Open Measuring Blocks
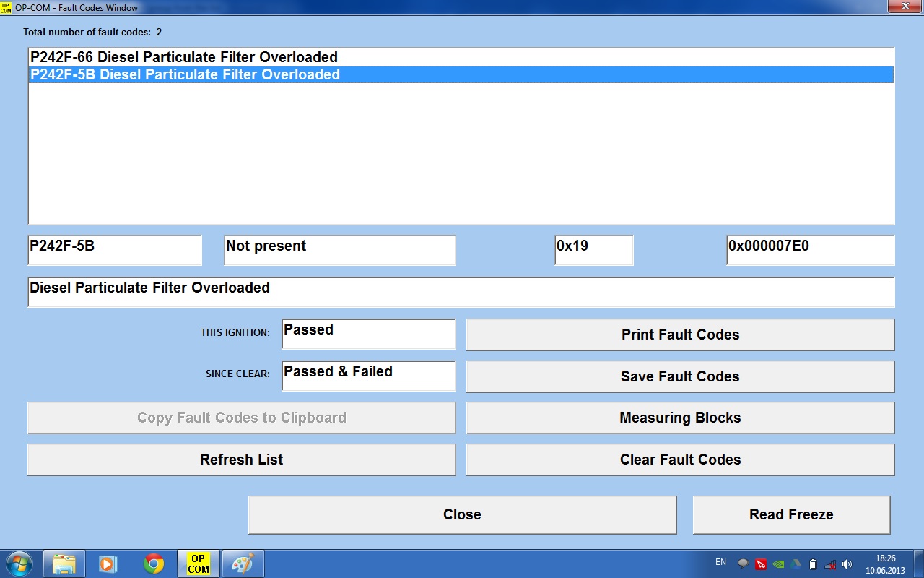The width and height of the screenshot is (924, 578). [x=680, y=418]
